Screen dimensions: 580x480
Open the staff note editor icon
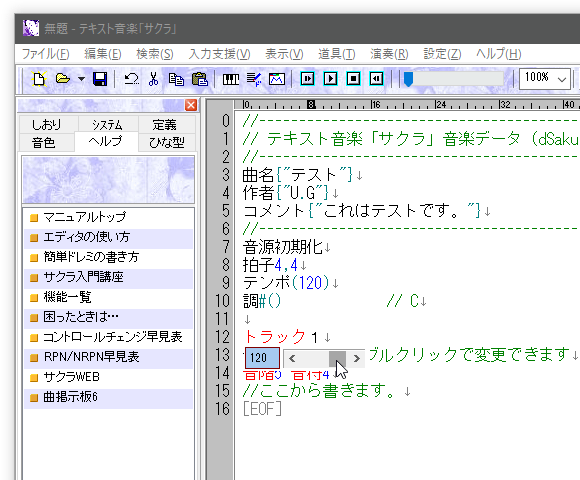tap(254, 79)
